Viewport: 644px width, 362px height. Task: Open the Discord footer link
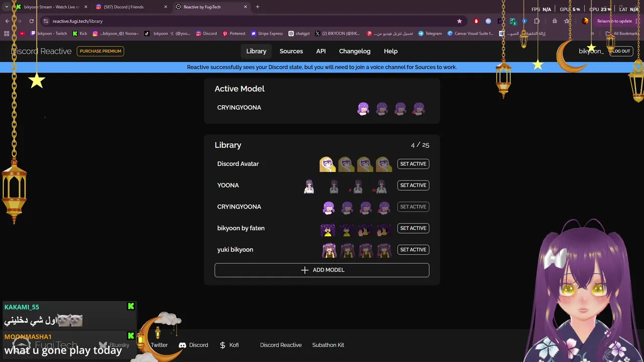click(x=193, y=345)
